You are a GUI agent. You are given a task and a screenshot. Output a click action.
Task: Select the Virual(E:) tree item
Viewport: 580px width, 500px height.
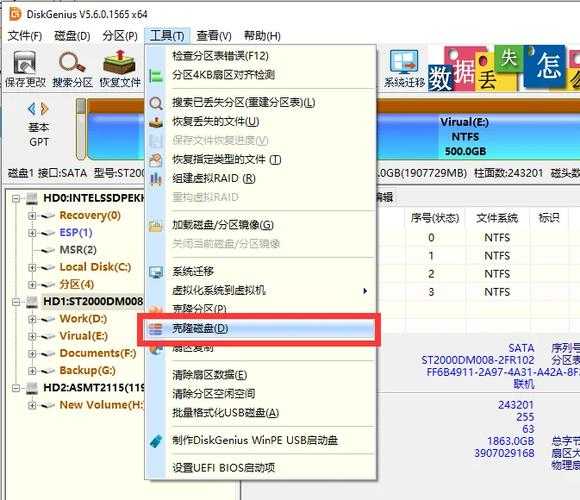coord(84,336)
